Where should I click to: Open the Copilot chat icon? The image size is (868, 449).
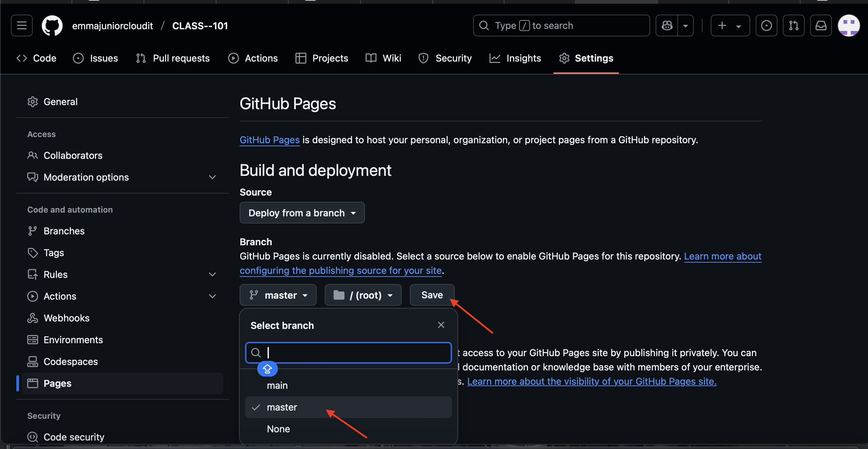click(x=667, y=26)
